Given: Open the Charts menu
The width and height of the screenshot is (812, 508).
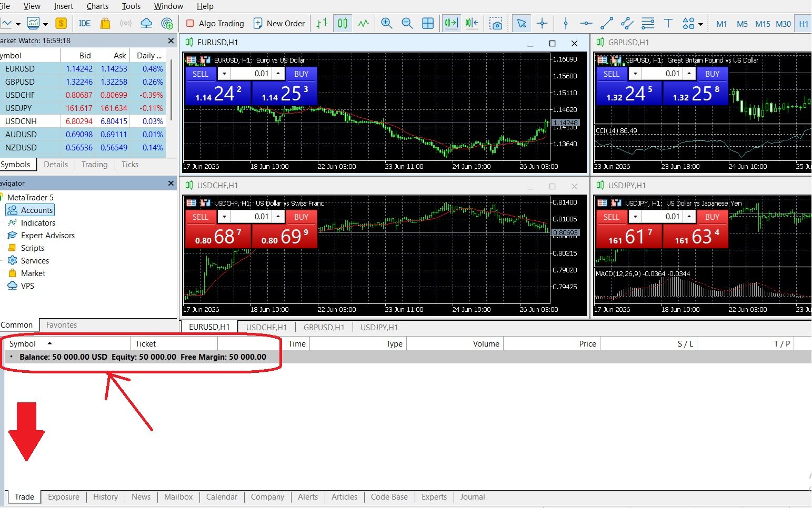Looking at the screenshot, I should (97, 6).
